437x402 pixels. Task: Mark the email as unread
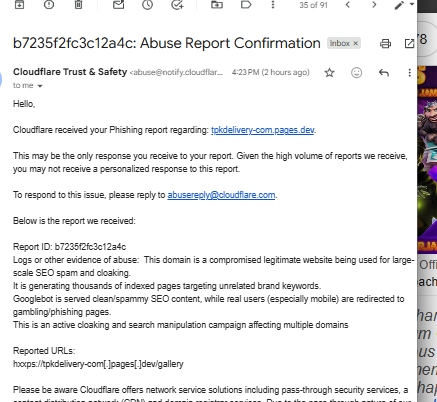(118, 4)
